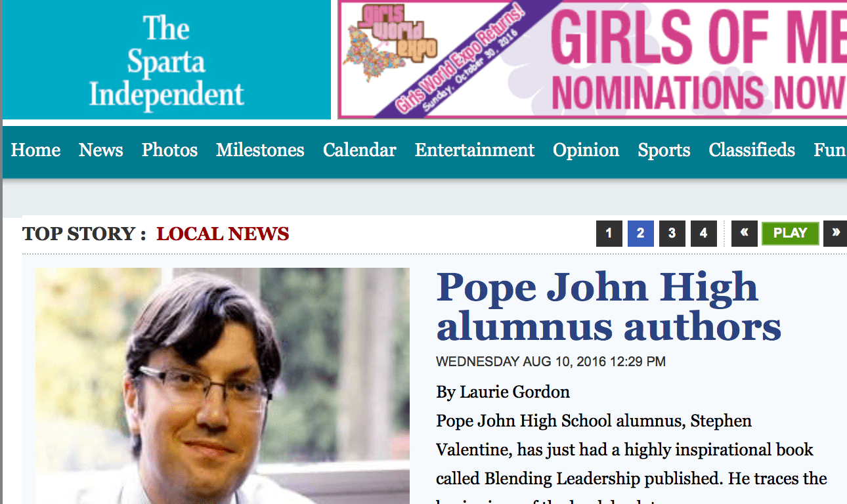847x504 pixels.
Task: Show top story slide 4
Action: (x=703, y=234)
